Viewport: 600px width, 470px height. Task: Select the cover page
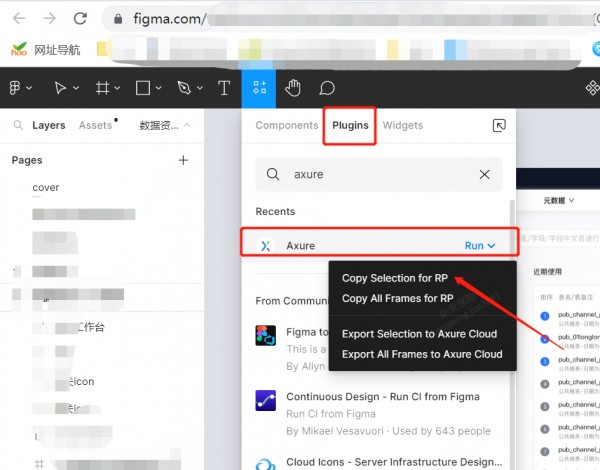tap(46, 188)
